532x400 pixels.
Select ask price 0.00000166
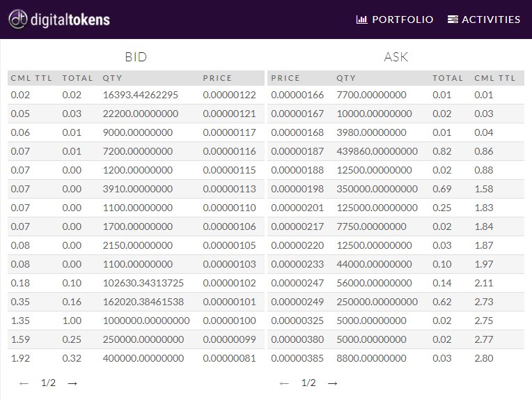click(297, 95)
